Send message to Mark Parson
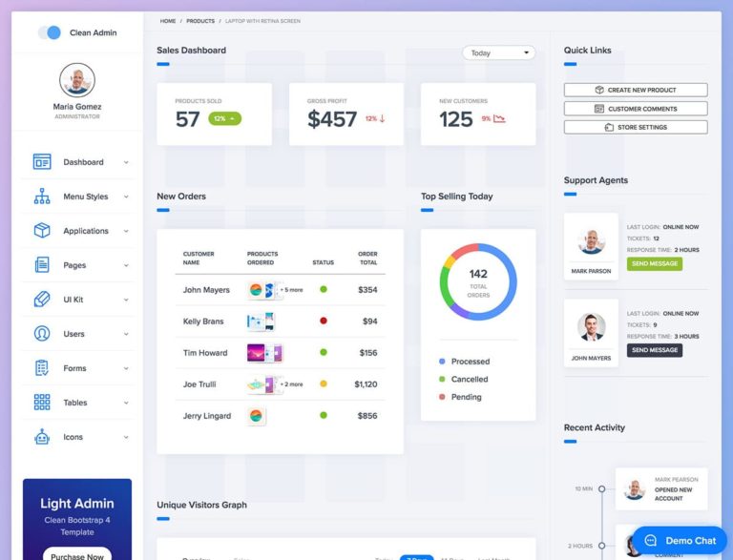 coord(655,264)
